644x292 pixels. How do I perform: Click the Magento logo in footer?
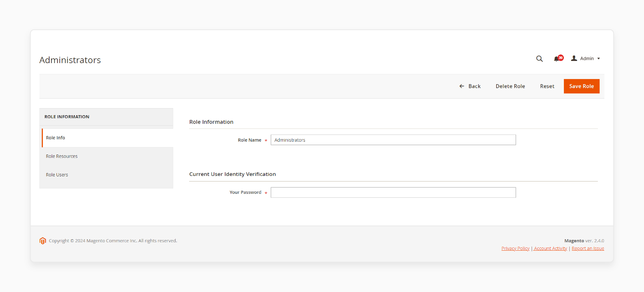tap(43, 241)
